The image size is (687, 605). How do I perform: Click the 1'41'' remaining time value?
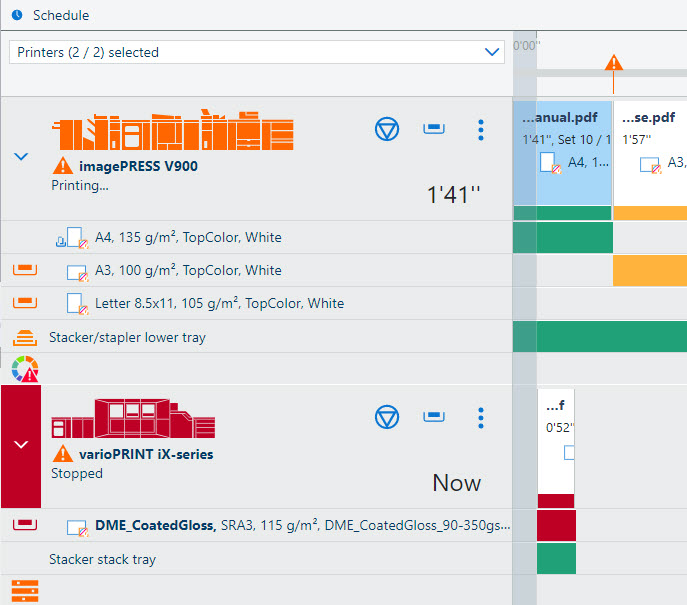454,195
